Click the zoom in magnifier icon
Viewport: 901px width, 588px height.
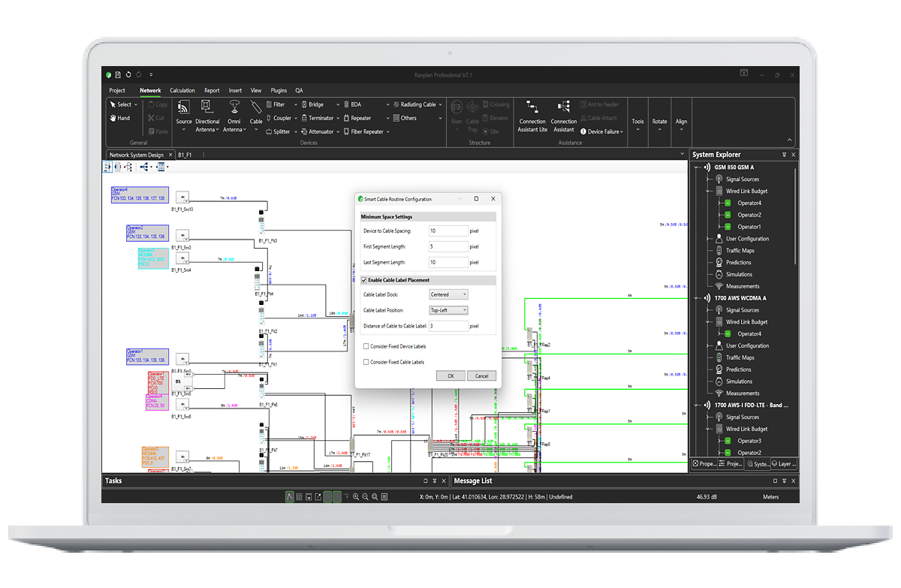(356, 497)
